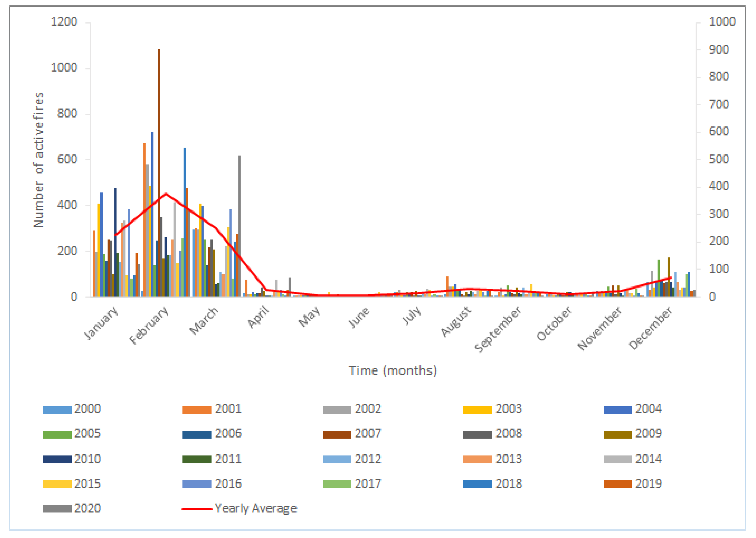Click the 2015 yellow legend swatch
This screenshot has height=538, width=756.
pos(57,484)
